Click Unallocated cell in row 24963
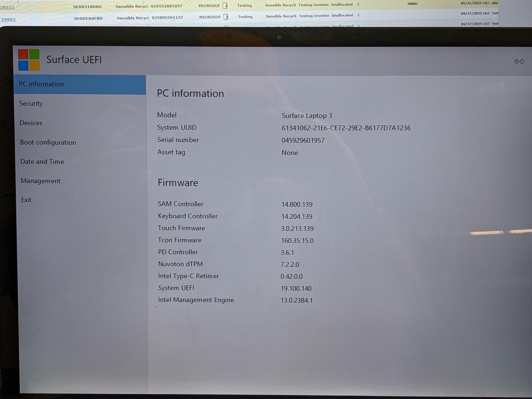 pos(342,15)
